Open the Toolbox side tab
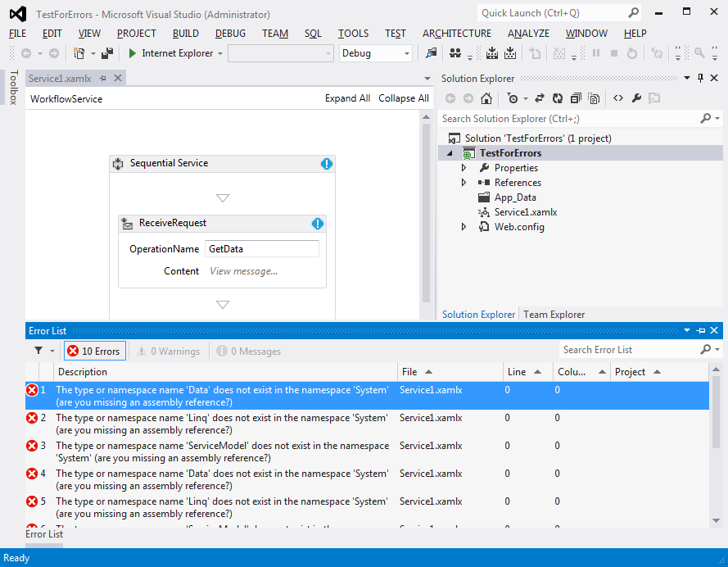The width and height of the screenshot is (728, 567). [13, 87]
